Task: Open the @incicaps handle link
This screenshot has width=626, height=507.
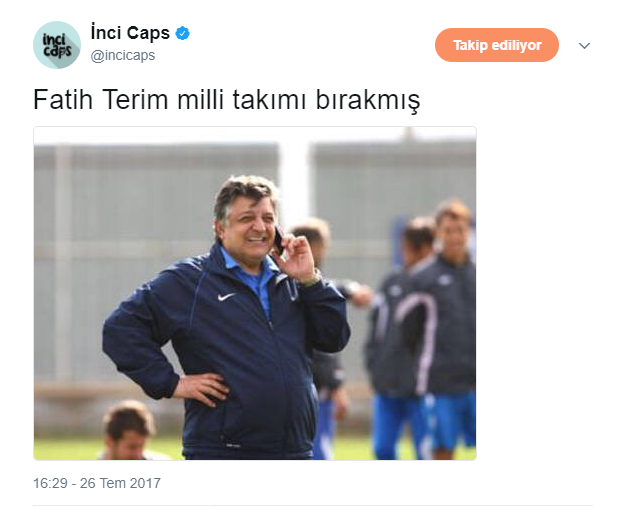Action: coord(123,55)
